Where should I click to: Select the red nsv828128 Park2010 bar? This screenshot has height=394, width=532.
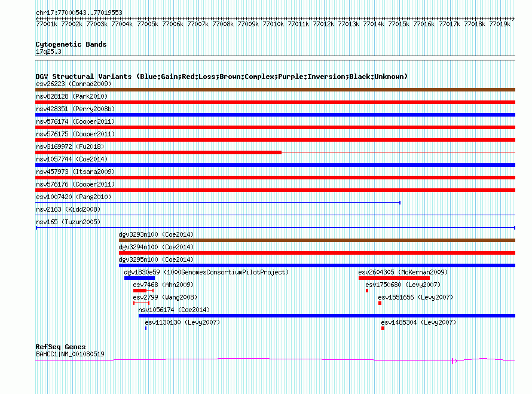click(275, 102)
